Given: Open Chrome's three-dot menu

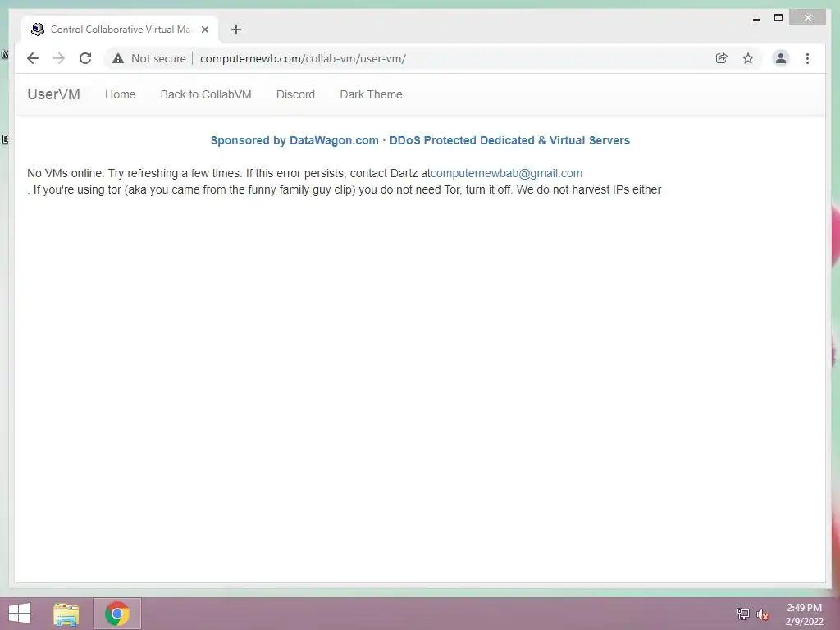Looking at the screenshot, I should coord(807,58).
